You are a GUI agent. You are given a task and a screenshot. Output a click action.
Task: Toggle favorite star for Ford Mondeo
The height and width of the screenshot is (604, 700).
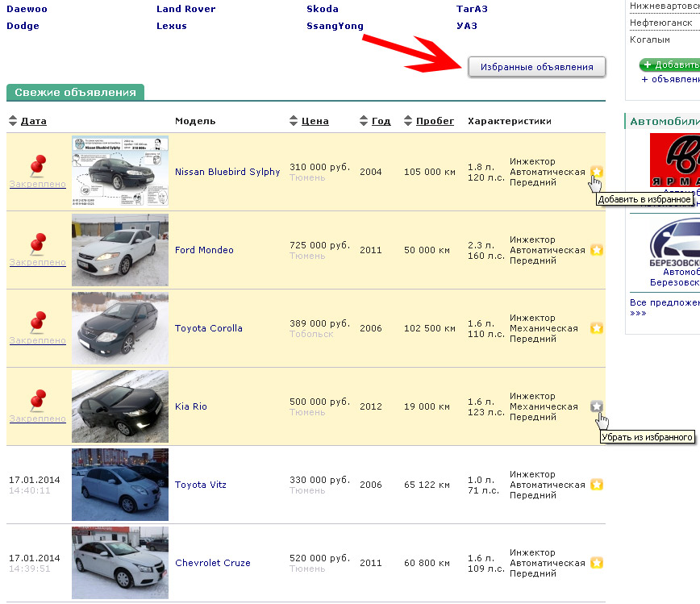(x=597, y=250)
